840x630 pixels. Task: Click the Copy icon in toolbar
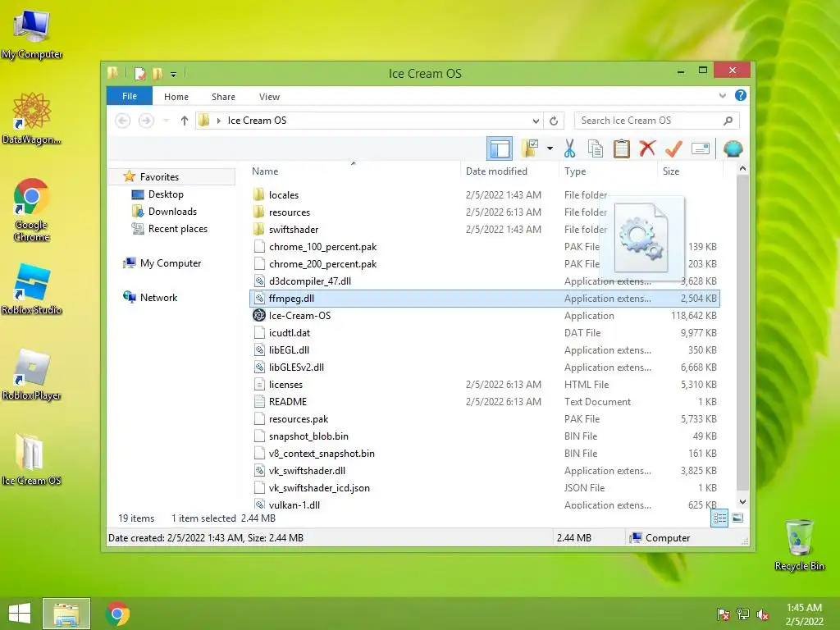[x=596, y=148]
